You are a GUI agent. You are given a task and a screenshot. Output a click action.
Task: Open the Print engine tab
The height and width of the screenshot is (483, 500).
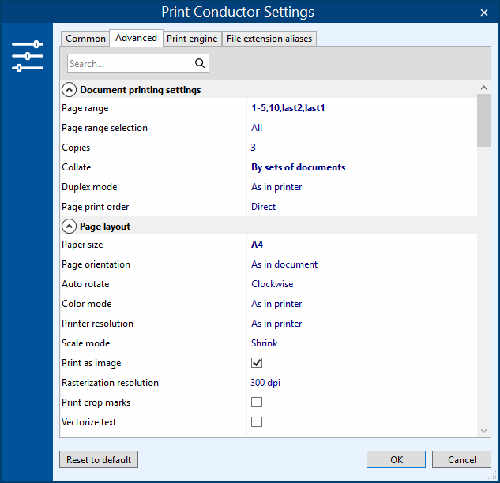click(x=192, y=39)
